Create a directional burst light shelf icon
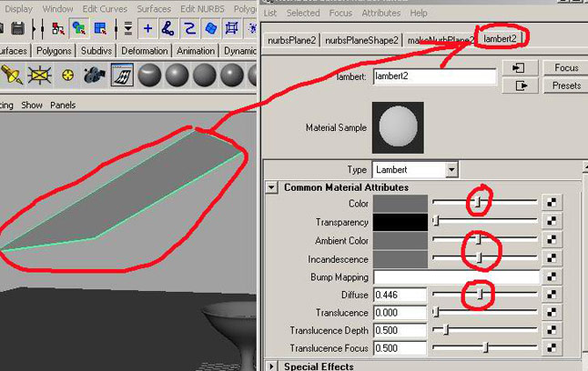 [40, 75]
